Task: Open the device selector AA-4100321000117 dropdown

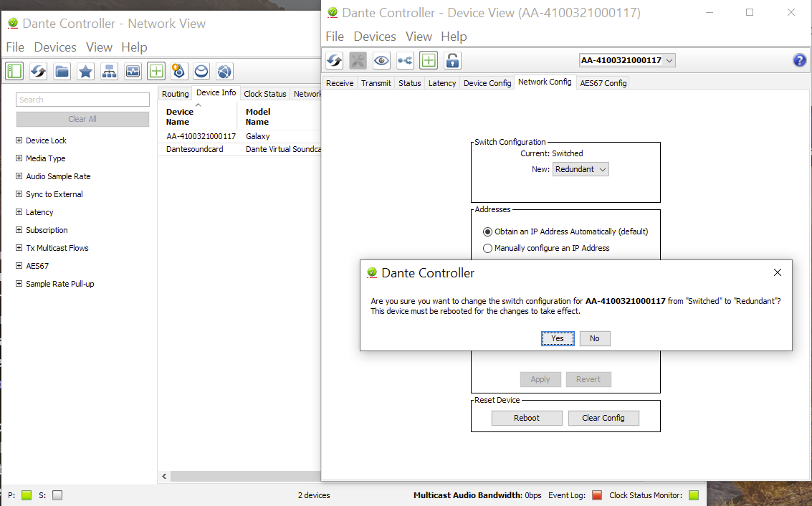Action: (x=627, y=61)
